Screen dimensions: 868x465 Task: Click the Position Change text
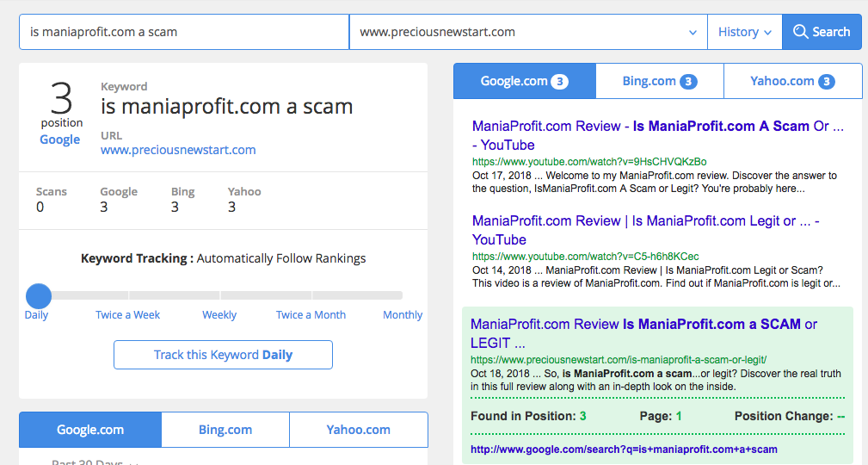click(790, 416)
